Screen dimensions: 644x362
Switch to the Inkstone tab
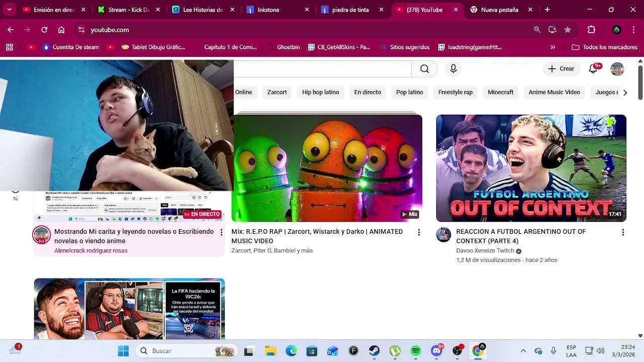pyautogui.click(x=277, y=10)
